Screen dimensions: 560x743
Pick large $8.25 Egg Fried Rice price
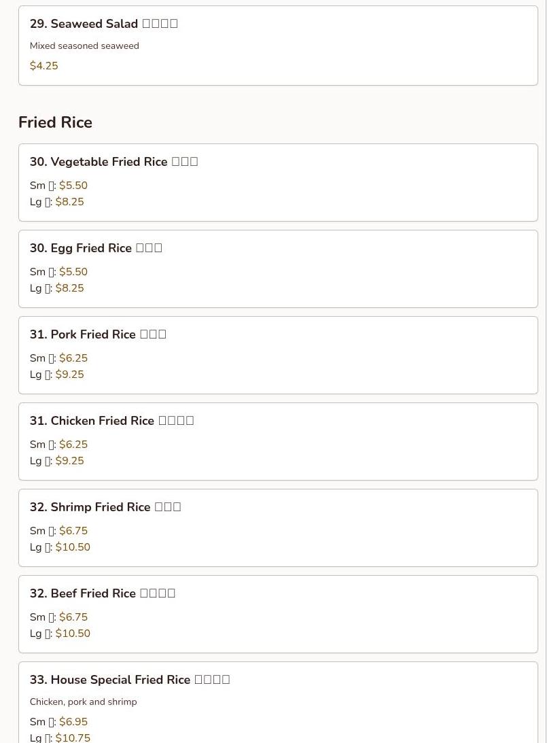[69, 288]
